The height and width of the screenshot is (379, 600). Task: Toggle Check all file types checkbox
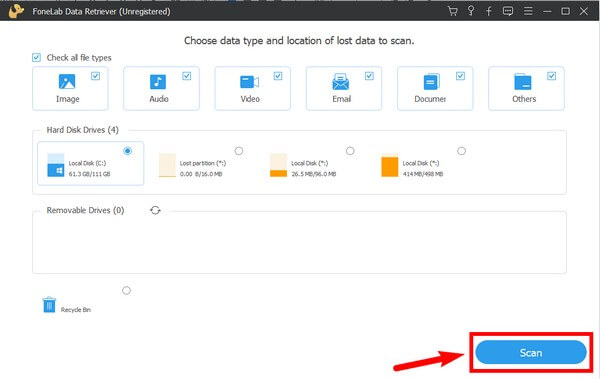[x=36, y=57]
